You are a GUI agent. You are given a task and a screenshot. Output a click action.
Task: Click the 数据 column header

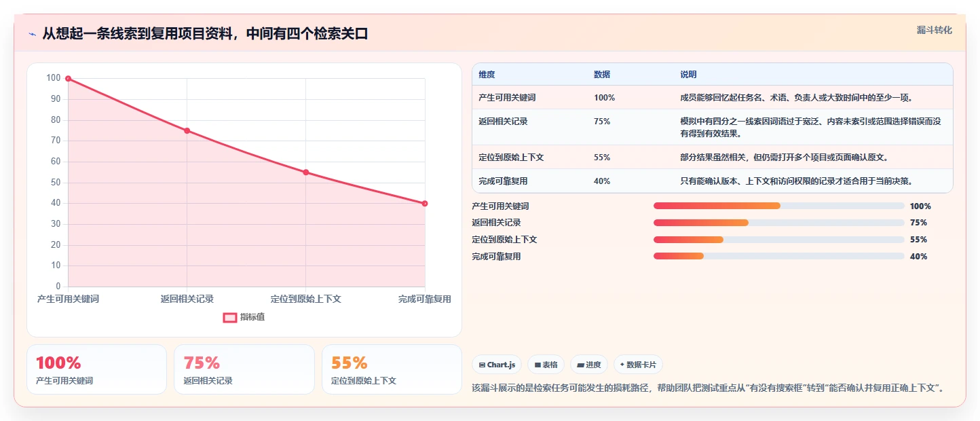coord(601,75)
